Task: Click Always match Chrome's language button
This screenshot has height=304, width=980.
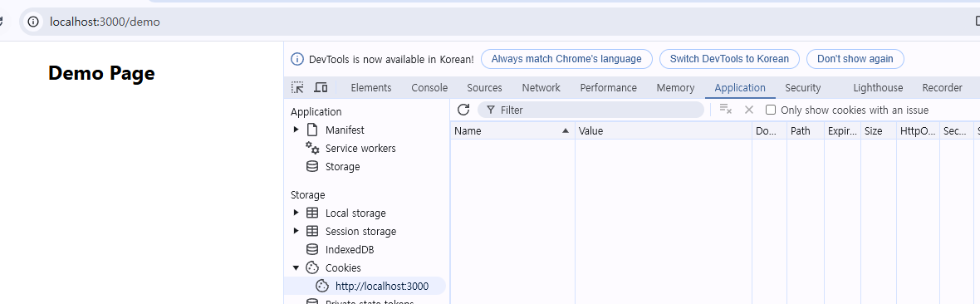Action: point(566,59)
